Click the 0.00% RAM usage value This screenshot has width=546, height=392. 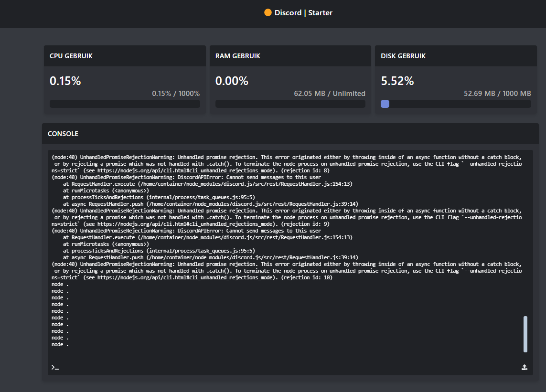[232, 81]
